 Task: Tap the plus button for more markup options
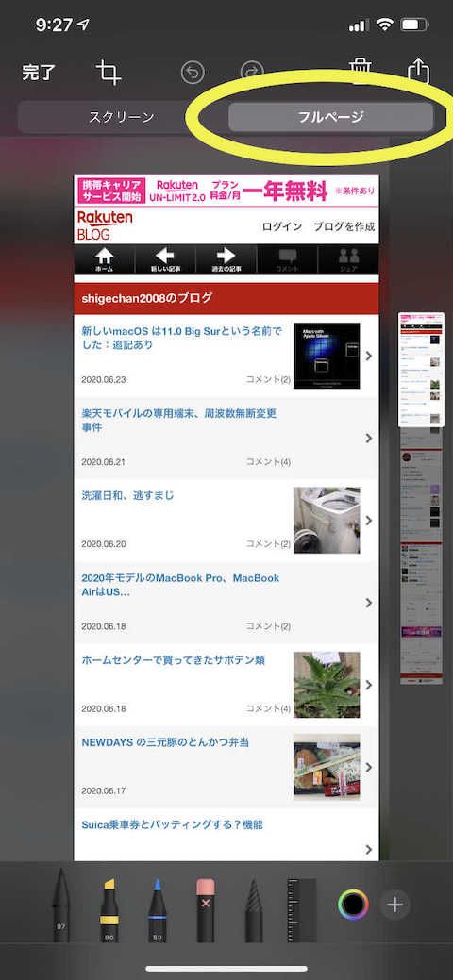(394, 905)
